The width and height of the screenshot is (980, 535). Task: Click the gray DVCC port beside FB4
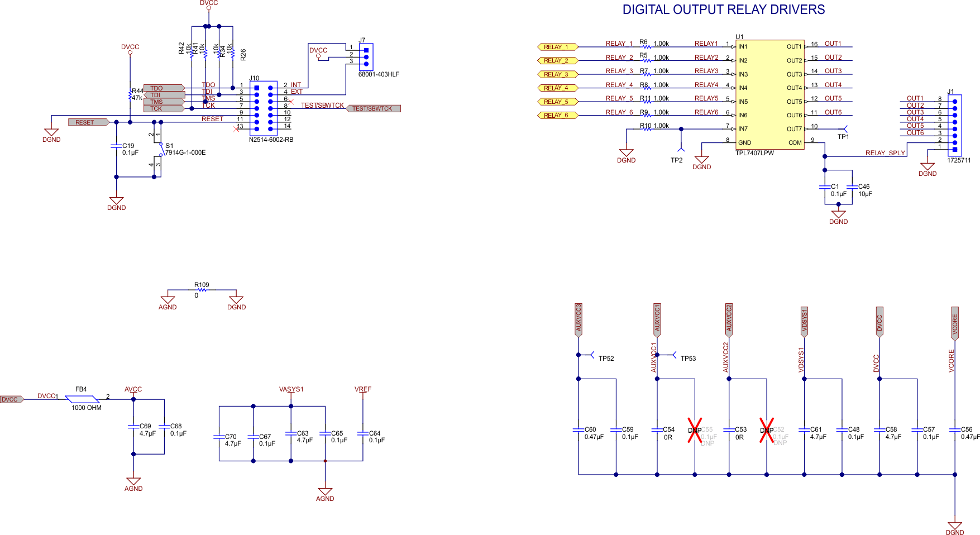coord(12,399)
